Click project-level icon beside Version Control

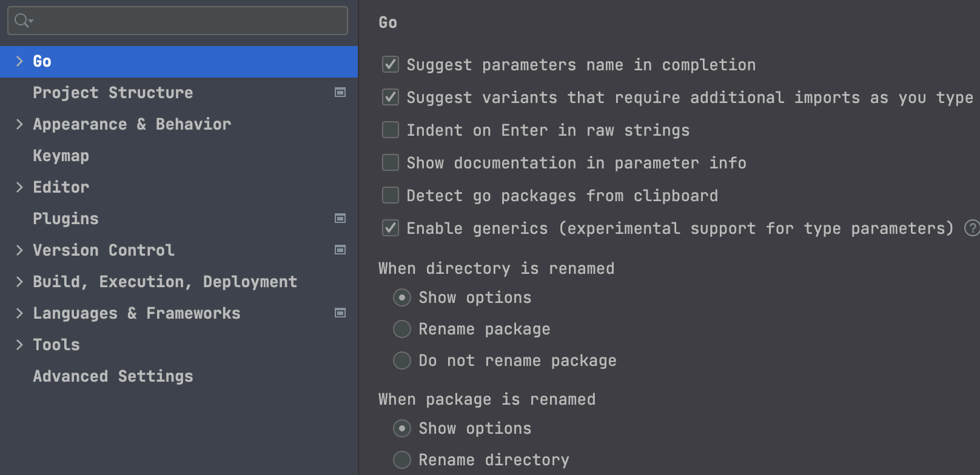click(340, 250)
